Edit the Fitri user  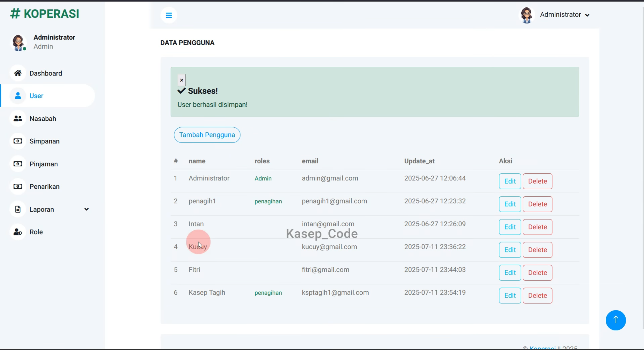[510, 272]
